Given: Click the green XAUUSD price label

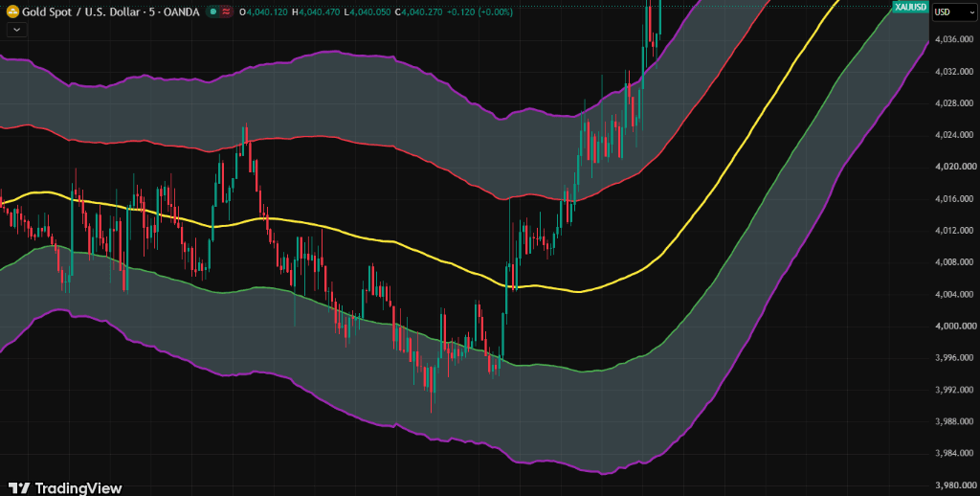Looking at the screenshot, I should [910, 7].
